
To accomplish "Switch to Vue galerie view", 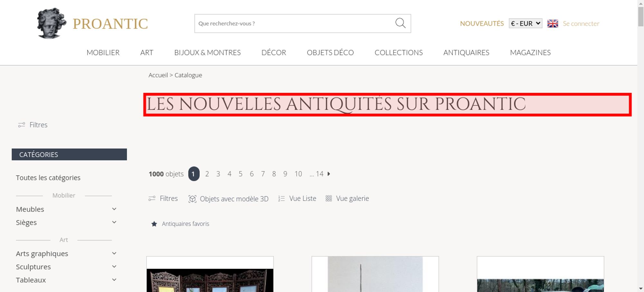I will click(347, 198).
